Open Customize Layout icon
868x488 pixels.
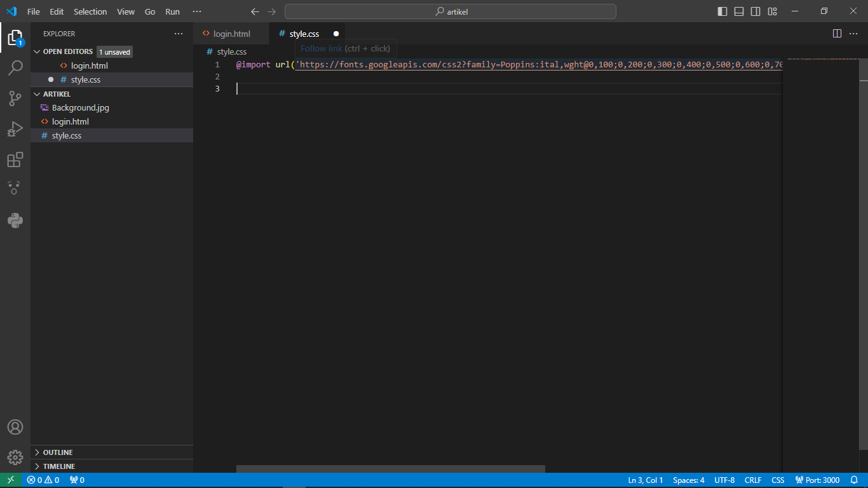772,11
